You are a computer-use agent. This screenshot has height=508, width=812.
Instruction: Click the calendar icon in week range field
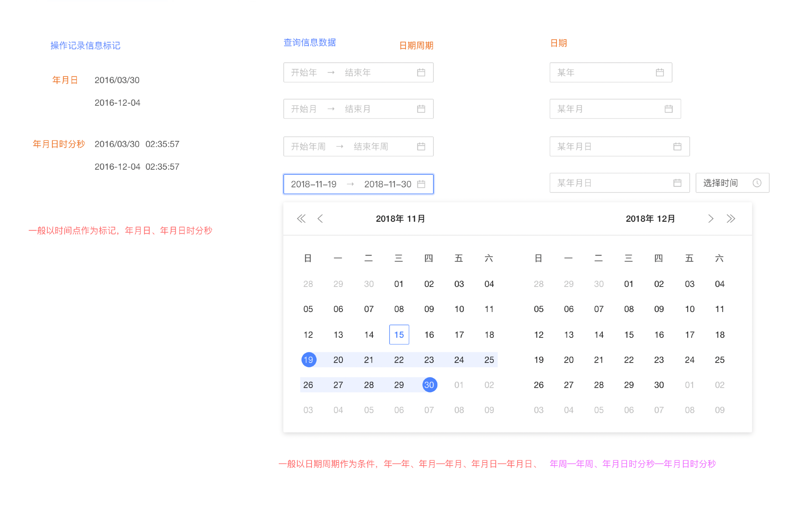421,147
